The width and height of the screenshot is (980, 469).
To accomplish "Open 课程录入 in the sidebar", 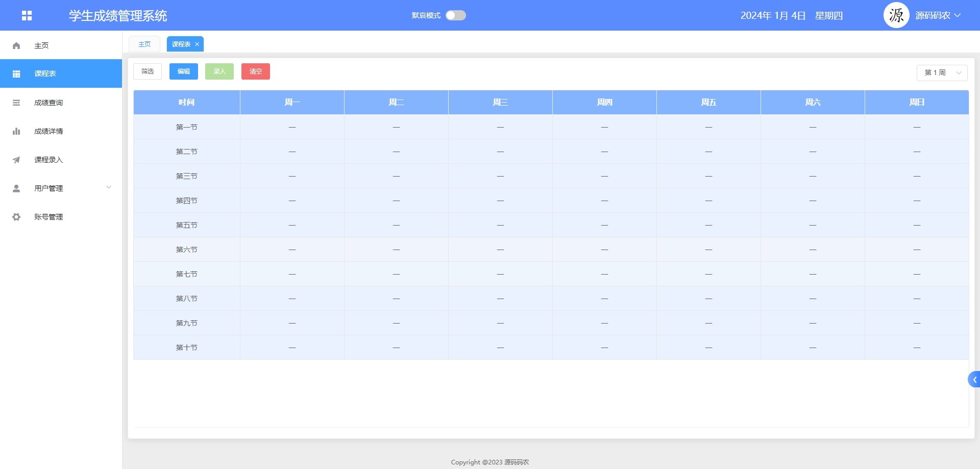I will click(61, 160).
